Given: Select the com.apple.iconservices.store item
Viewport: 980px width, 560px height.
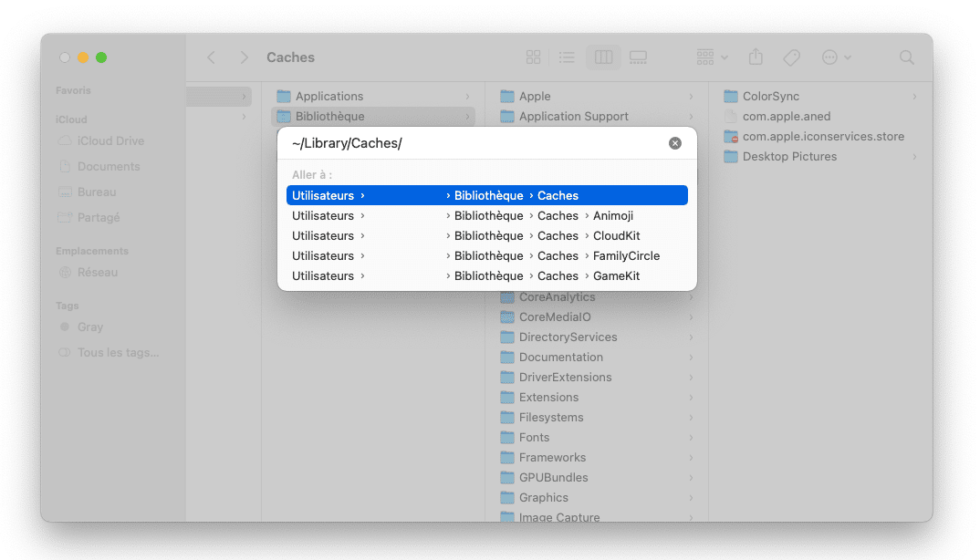Looking at the screenshot, I should coord(823,137).
